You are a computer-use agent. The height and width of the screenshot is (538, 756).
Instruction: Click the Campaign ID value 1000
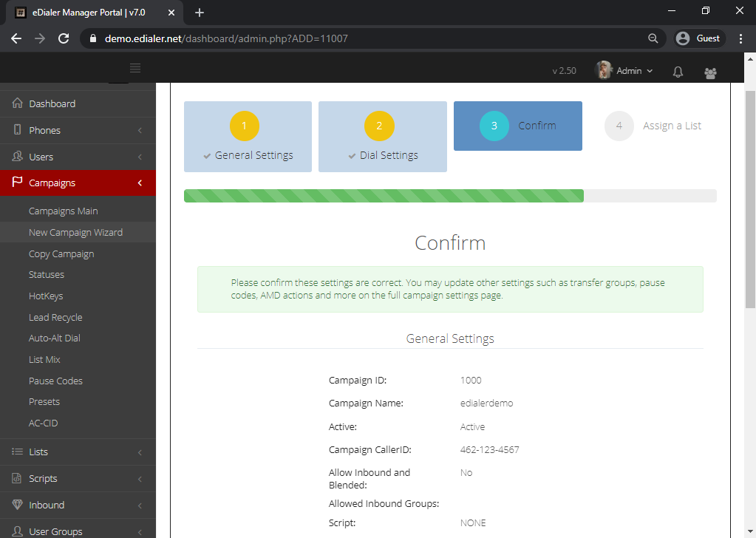coord(471,380)
